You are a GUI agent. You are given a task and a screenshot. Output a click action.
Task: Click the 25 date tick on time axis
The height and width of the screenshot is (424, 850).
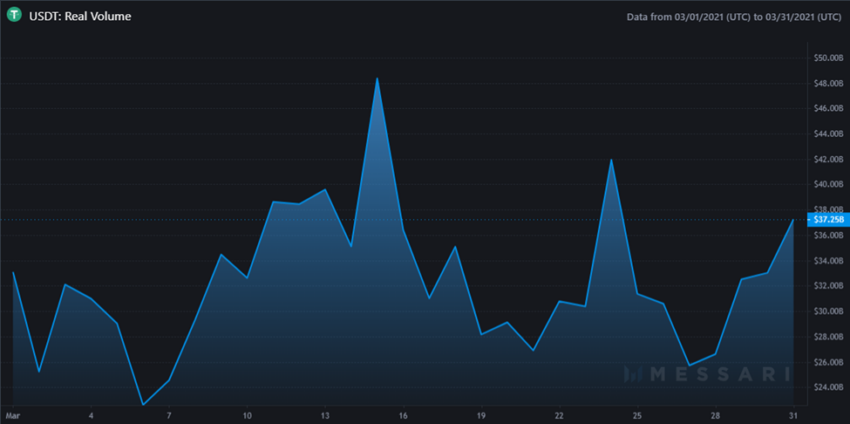pyautogui.click(x=638, y=415)
